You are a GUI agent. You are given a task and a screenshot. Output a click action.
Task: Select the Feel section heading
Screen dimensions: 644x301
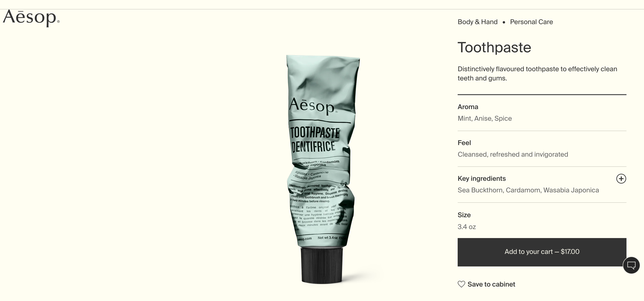point(464,143)
